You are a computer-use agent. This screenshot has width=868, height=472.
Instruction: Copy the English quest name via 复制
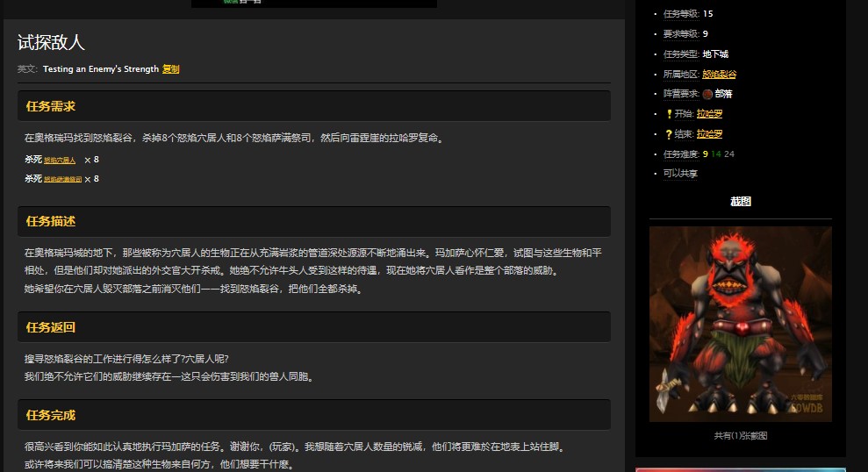(x=170, y=68)
